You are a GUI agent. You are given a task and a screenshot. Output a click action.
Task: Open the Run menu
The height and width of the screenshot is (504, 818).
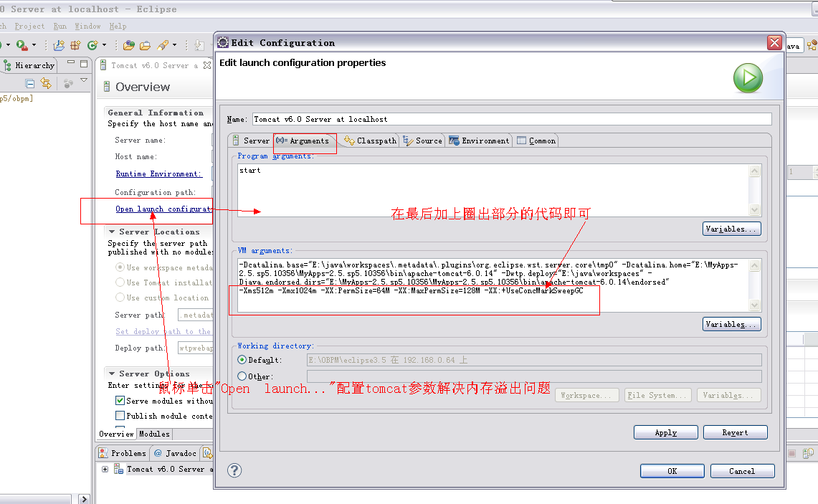[60, 26]
